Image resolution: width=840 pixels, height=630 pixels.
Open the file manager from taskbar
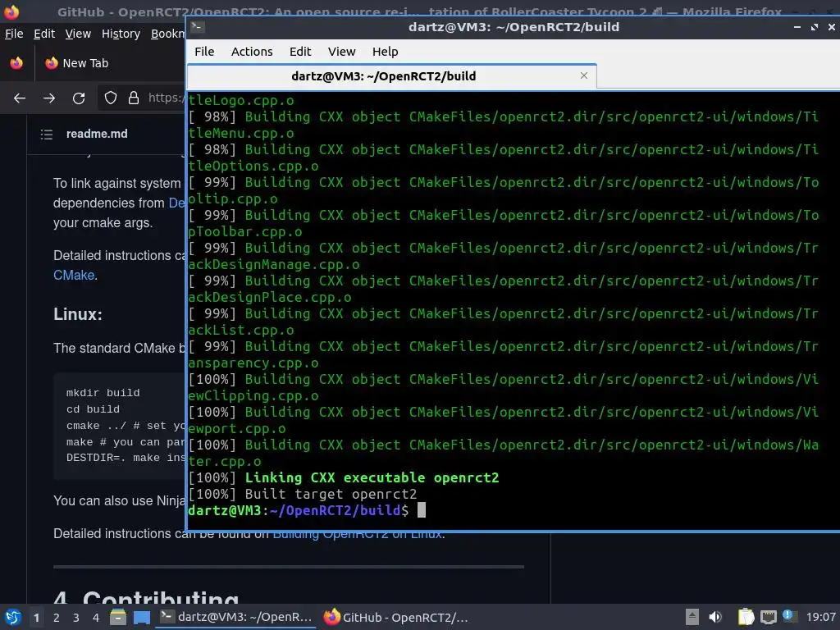[x=118, y=617]
